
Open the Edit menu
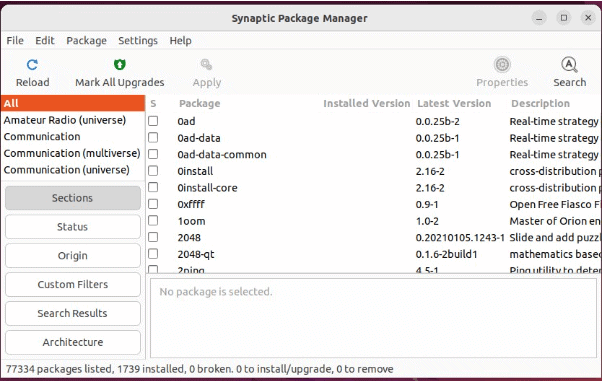coord(45,40)
